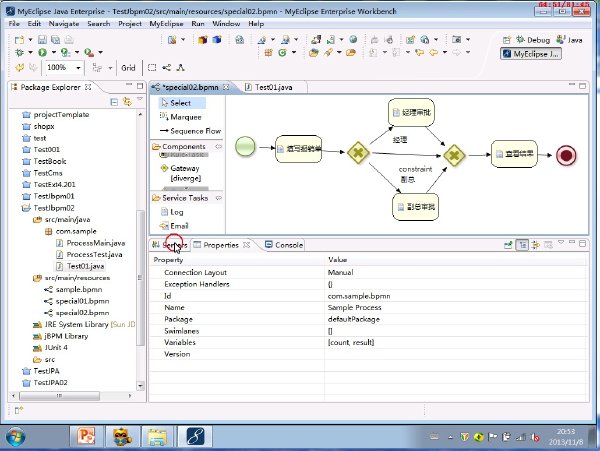Click the Variables value [count, result]

coord(351,342)
